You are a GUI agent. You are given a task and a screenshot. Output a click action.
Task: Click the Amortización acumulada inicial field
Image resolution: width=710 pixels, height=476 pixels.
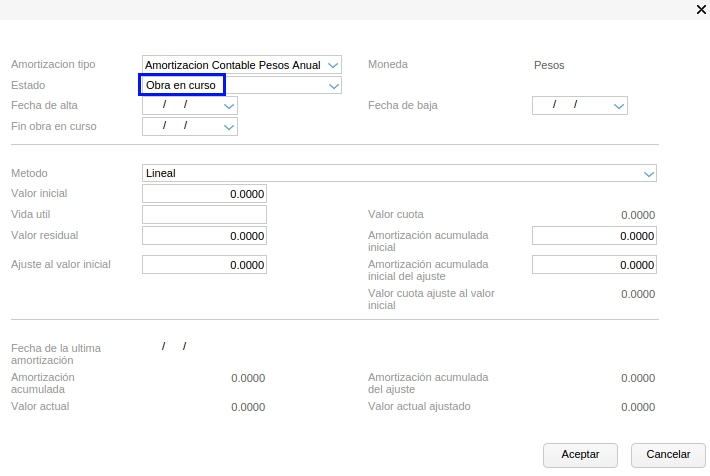pyautogui.click(x=594, y=236)
